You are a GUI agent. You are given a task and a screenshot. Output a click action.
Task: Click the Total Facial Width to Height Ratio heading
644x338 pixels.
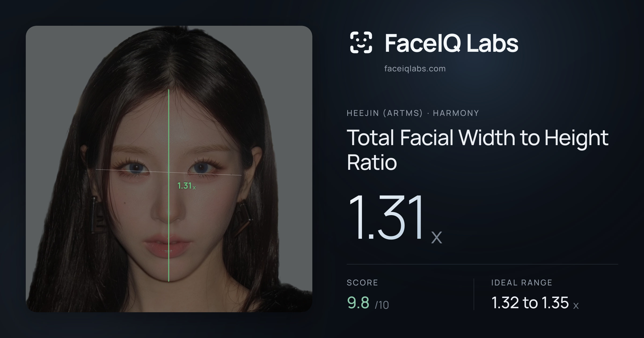478,150
